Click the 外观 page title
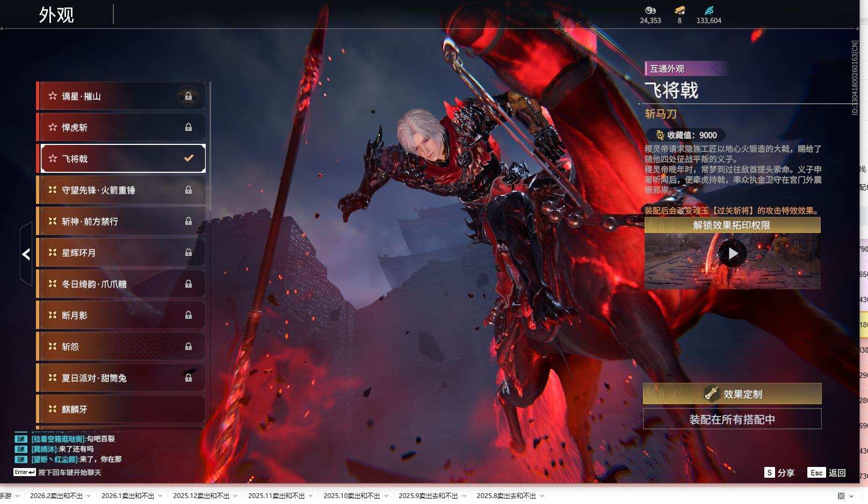Image resolution: width=868 pixels, height=504 pixels. point(56,15)
